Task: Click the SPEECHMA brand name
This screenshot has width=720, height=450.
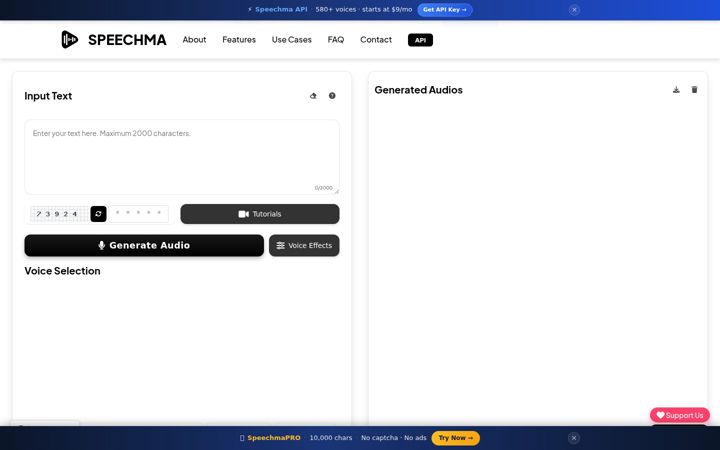Action: click(x=127, y=39)
